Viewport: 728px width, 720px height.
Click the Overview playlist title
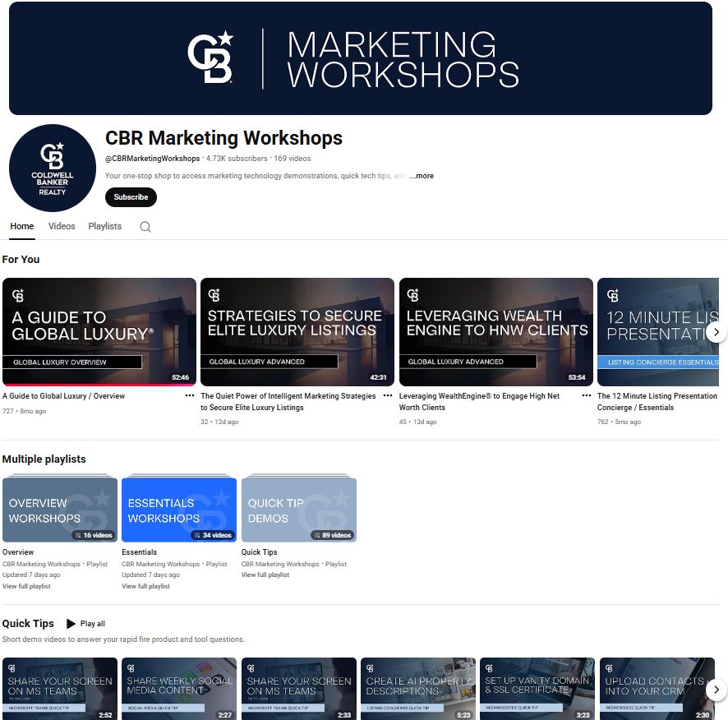coord(18,552)
